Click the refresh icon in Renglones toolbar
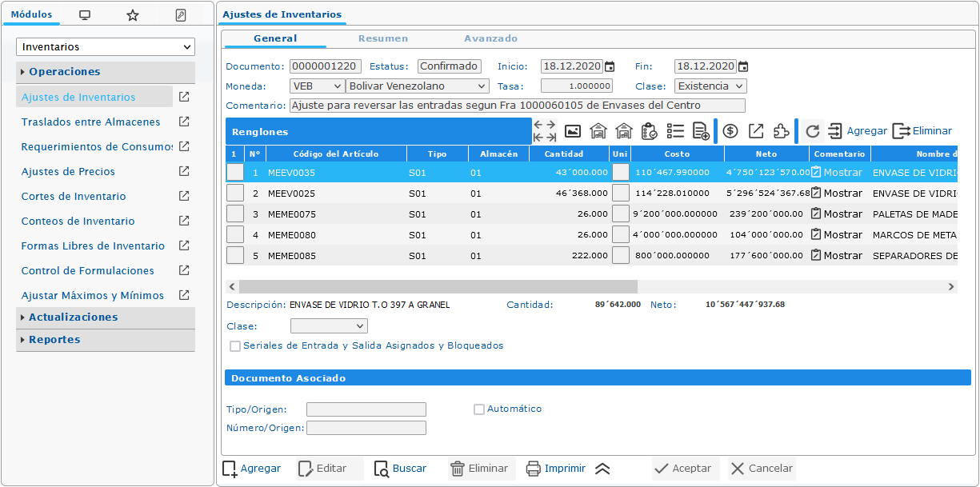This screenshot has height=487, width=980. 814,131
